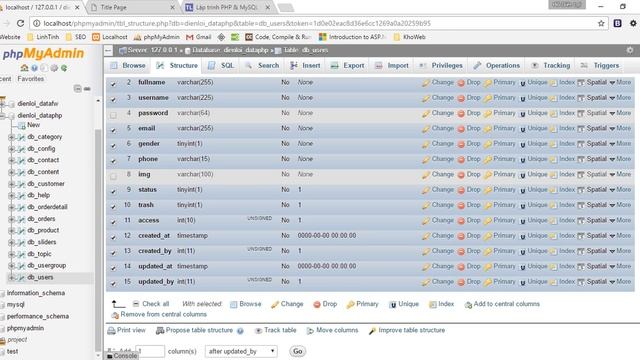Viewport: 640px width, 360px height.
Task: Click the Unique icon for email row
Action: [522, 129]
